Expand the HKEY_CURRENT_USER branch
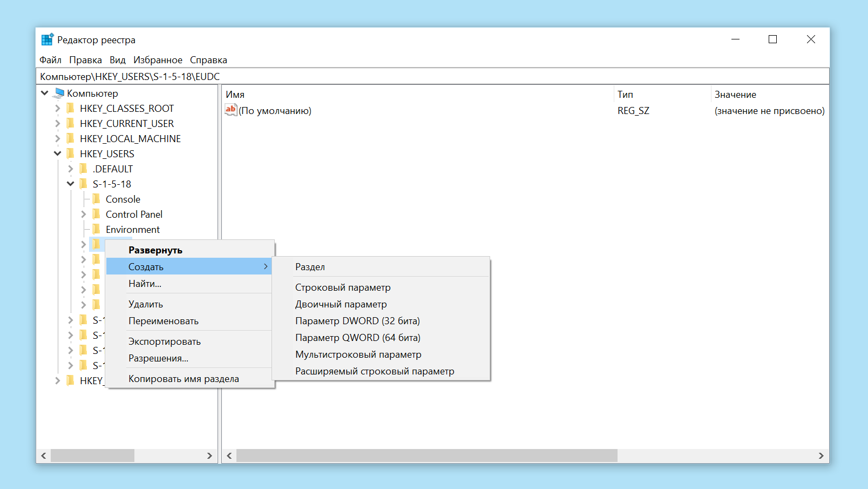 click(x=57, y=123)
